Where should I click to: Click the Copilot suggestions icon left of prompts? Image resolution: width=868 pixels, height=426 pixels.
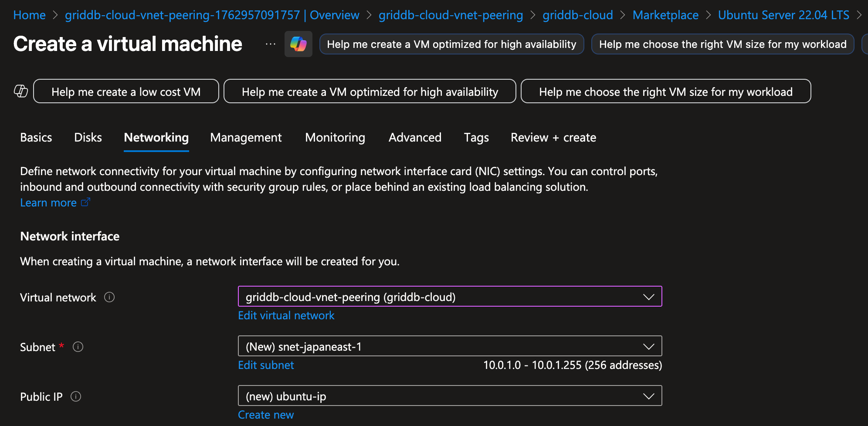(x=21, y=91)
